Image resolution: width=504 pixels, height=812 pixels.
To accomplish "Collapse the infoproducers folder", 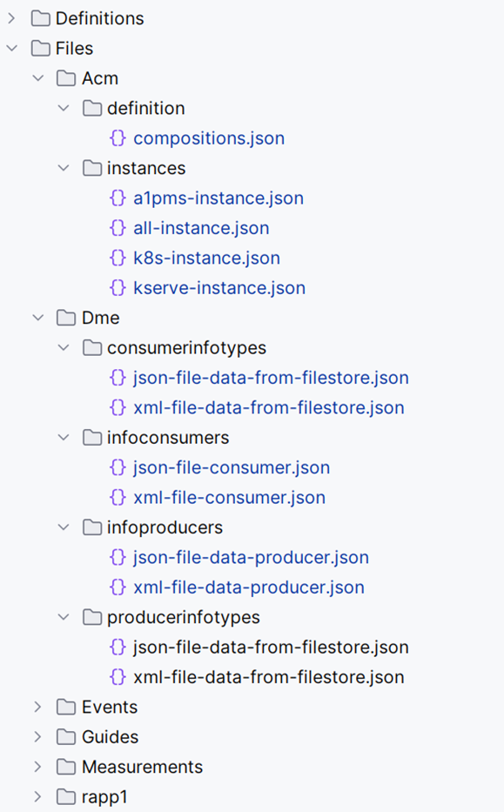I will (63, 527).
